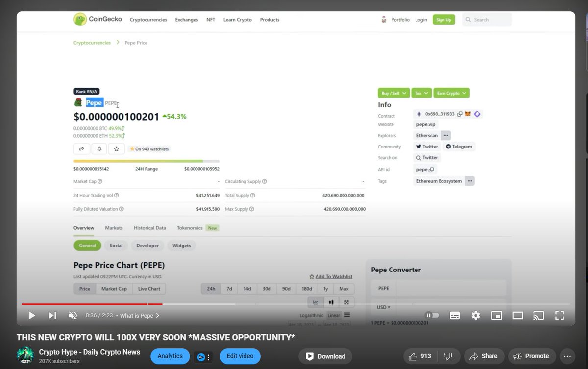The height and width of the screenshot is (369, 588).
Task: Open the 'What is Pepe' chapter
Action: pyautogui.click(x=139, y=316)
